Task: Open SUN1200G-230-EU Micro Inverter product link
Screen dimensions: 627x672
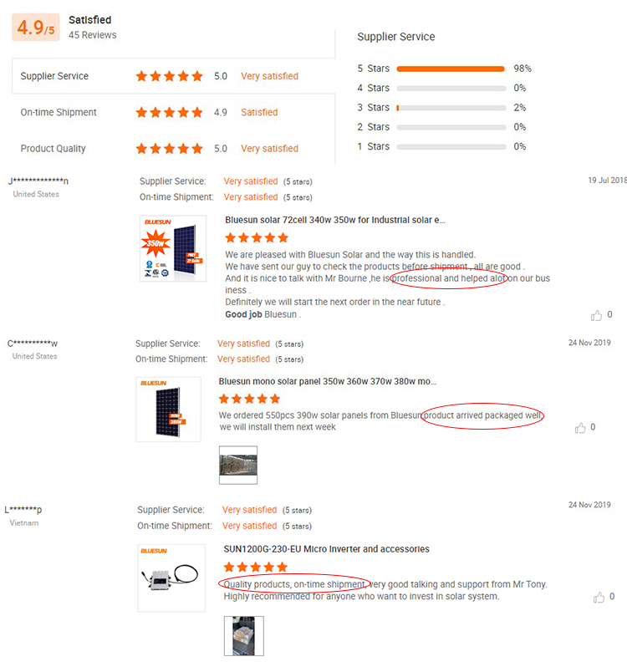Action: point(327,549)
